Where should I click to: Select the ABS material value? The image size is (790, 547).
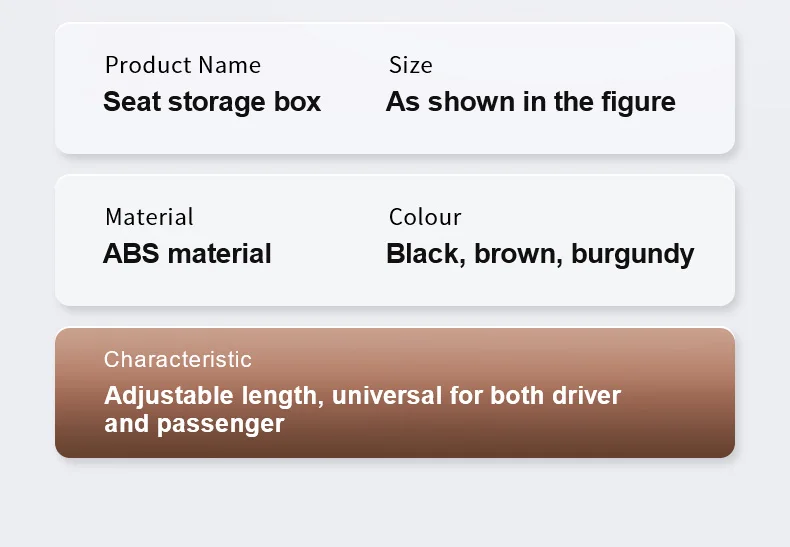coord(187,254)
